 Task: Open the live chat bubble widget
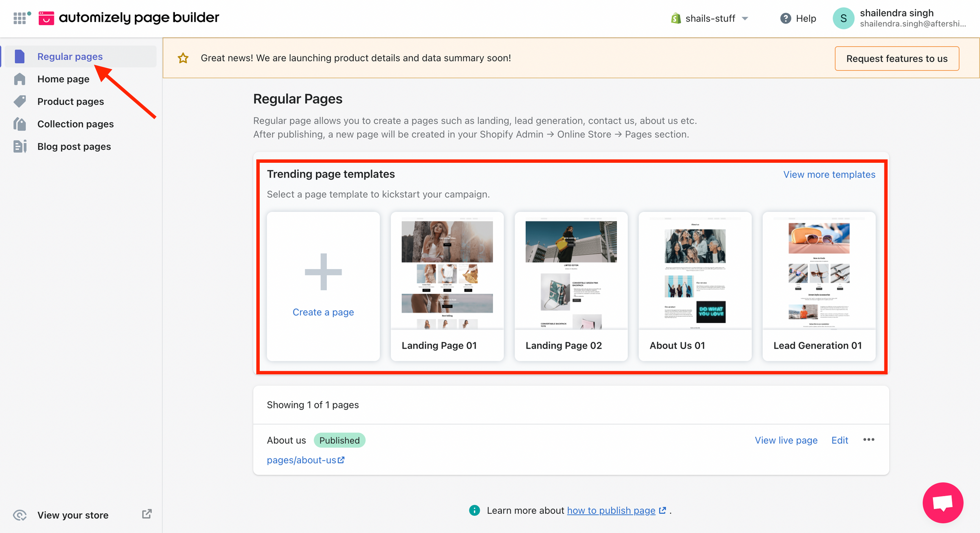942,503
